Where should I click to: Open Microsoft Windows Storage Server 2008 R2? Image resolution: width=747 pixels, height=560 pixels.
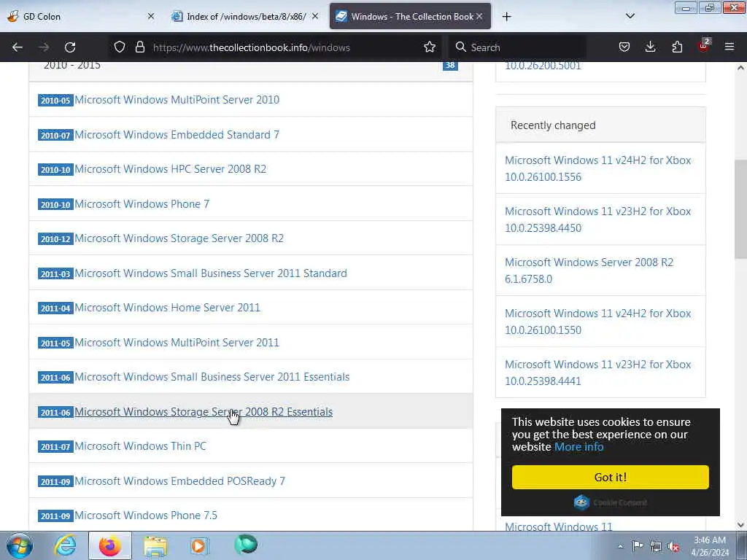point(179,238)
